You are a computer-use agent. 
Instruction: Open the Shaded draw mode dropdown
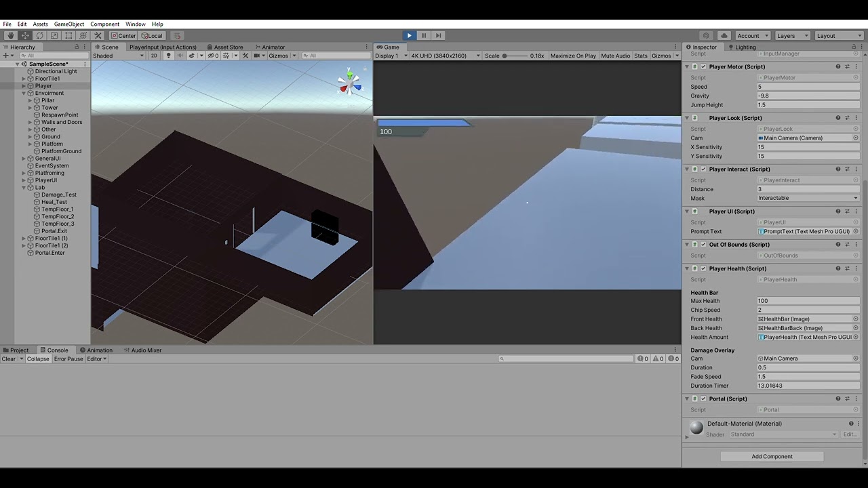pyautogui.click(x=117, y=56)
